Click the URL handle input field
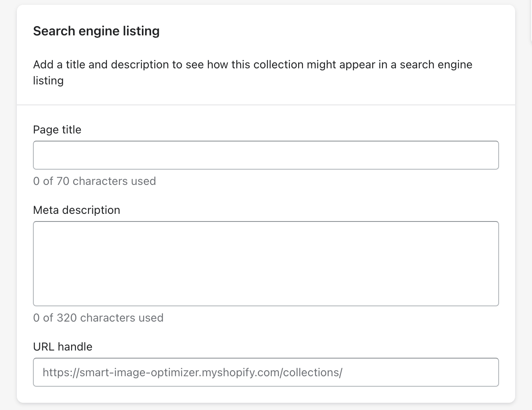Viewport: 532px width, 410px height. tap(265, 372)
